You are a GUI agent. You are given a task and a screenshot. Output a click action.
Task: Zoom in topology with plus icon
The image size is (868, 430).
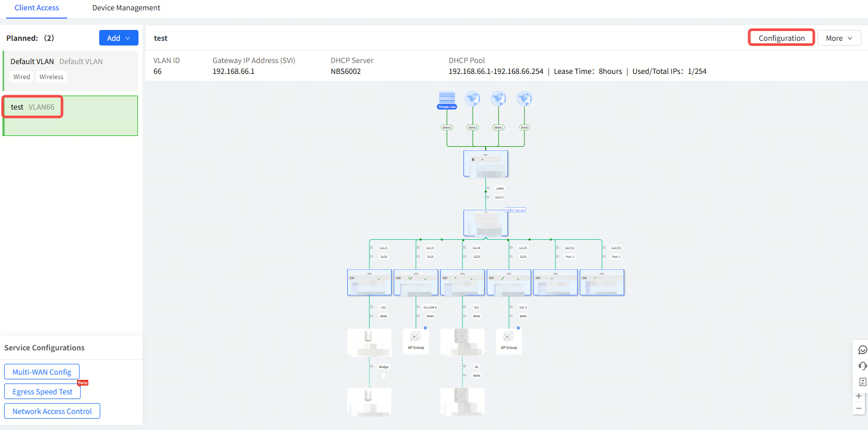859,396
